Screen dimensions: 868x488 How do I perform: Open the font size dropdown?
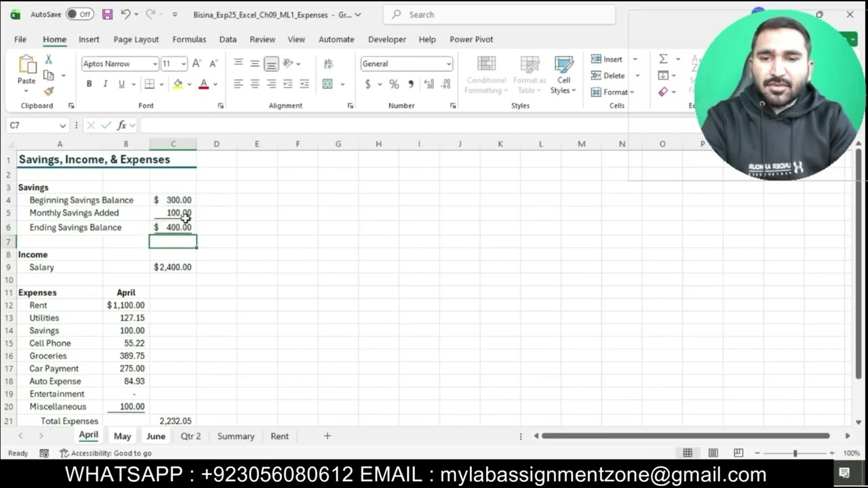[x=183, y=64]
